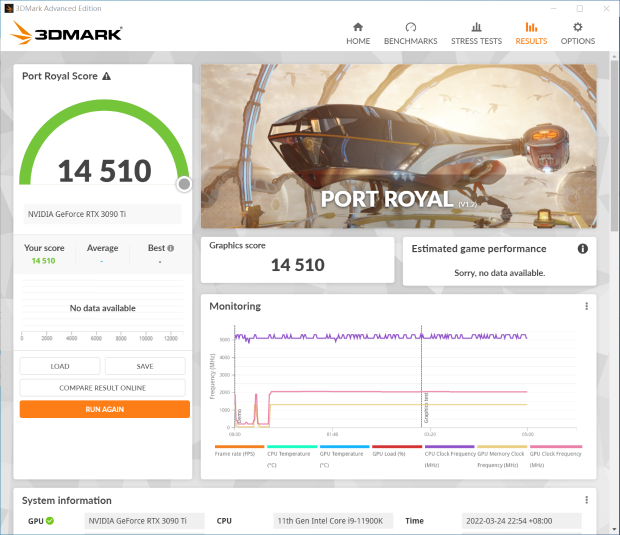Viewport: 620px width, 535px height.
Task: Toggle the GPU Load (%) legend series
Action: tap(397, 451)
